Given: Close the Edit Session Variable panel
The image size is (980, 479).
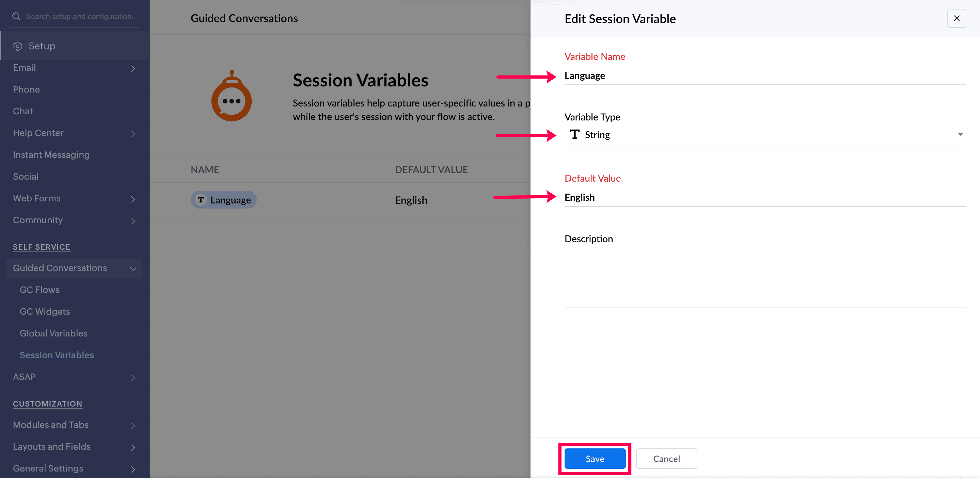Looking at the screenshot, I should (956, 18).
